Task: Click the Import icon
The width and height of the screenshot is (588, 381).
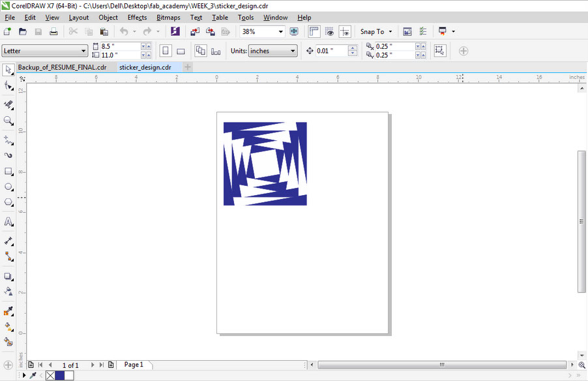Action: [x=195, y=31]
